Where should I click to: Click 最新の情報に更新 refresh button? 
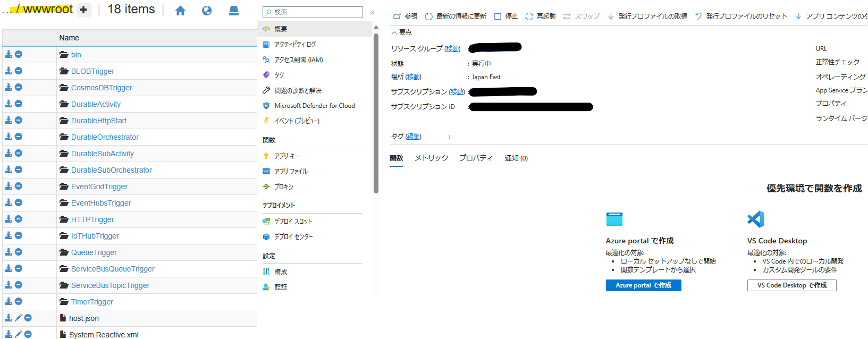[x=456, y=16]
